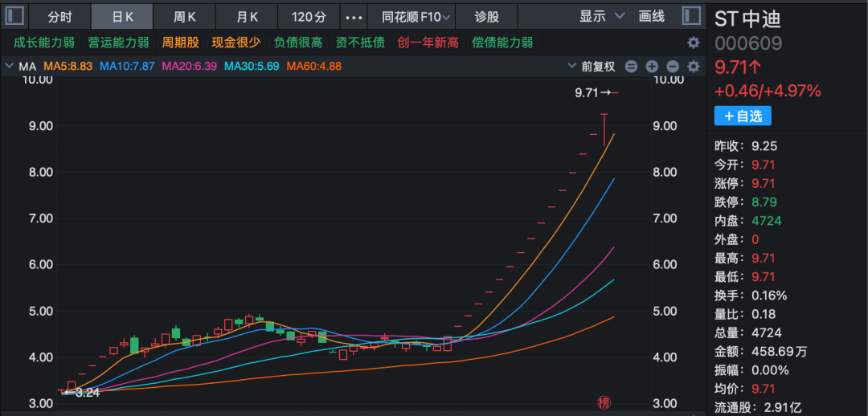Click the stock code 000609
This screenshot has width=868, height=416.
point(748,43)
